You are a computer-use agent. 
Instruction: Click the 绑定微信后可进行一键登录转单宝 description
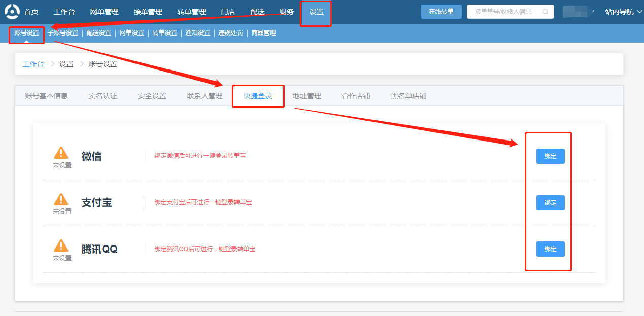(200, 156)
